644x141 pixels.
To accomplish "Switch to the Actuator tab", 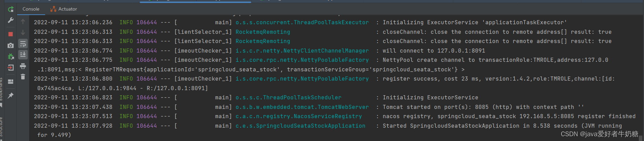I will 64,9.
